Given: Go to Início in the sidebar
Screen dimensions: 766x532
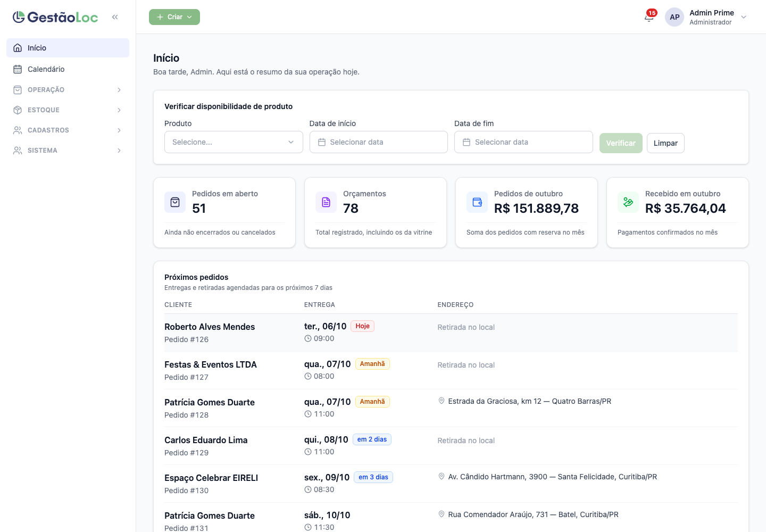Looking at the screenshot, I should click(x=68, y=48).
